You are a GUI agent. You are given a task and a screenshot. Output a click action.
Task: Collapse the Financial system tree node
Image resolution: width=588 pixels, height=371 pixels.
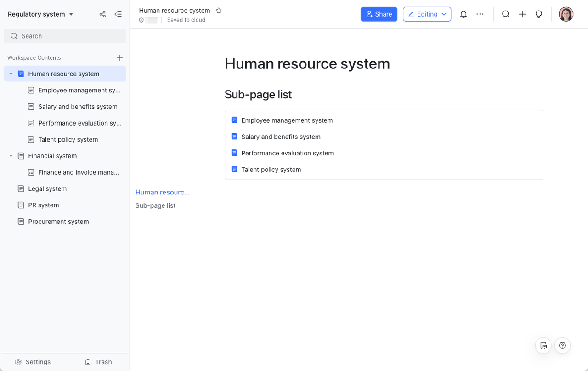pyautogui.click(x=11, y=156)
